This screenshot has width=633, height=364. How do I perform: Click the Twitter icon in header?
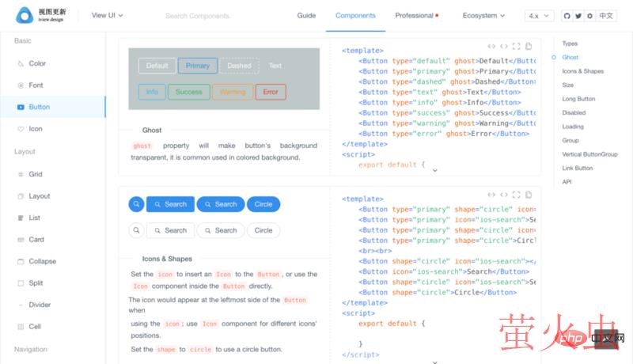click(578, 16)
